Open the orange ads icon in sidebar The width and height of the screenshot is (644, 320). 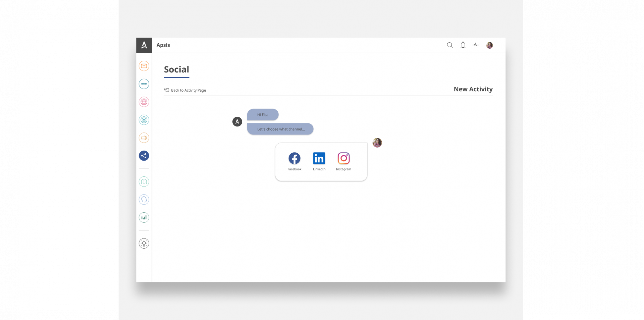click(144, 138)
